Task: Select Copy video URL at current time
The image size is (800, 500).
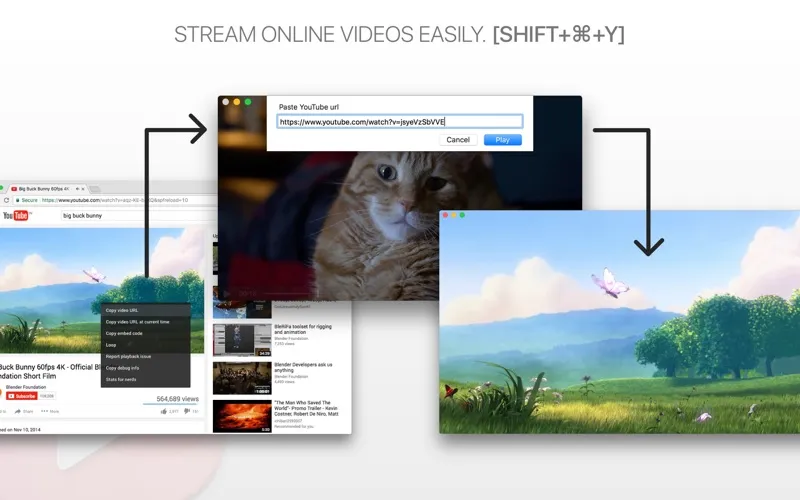Action: coord(137,322)
